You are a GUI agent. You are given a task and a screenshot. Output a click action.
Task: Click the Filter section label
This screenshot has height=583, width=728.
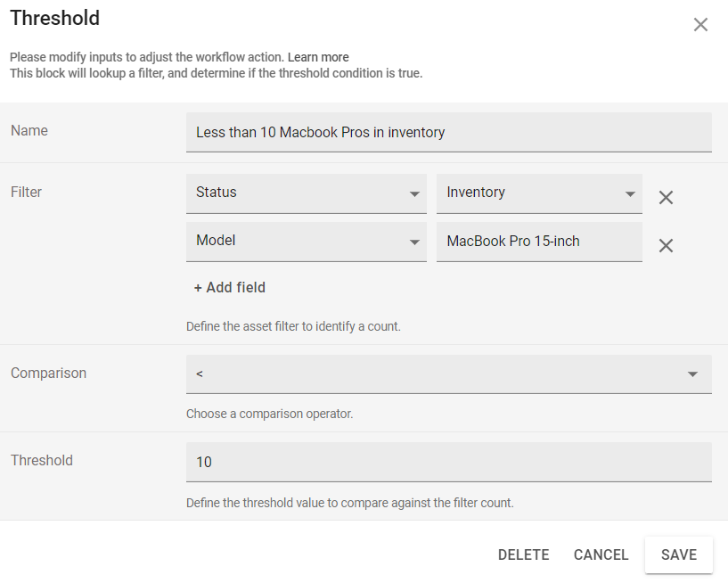(24, 192)
